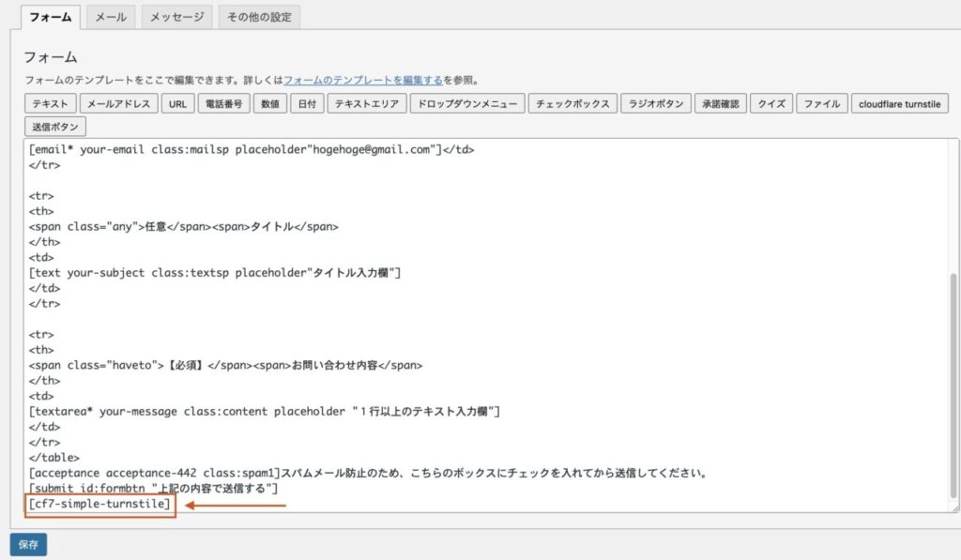Click the textarea resize handle corner

[x=954, y=508]
